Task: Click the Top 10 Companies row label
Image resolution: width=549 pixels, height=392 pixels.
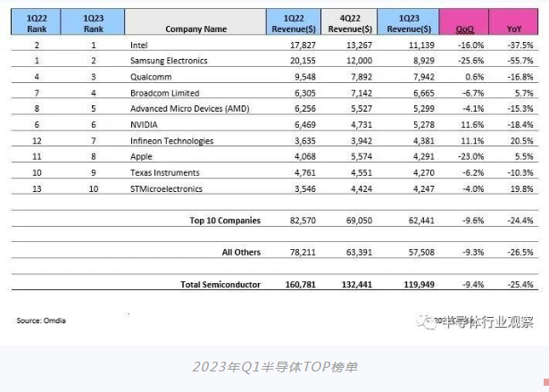Action: [225, 221]
